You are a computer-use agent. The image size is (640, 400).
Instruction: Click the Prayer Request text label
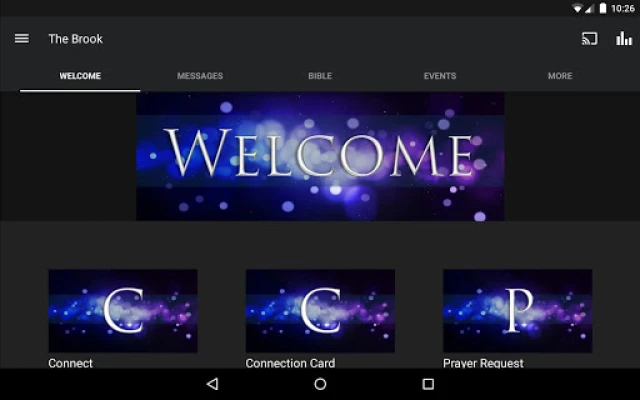tap(483, 363)
